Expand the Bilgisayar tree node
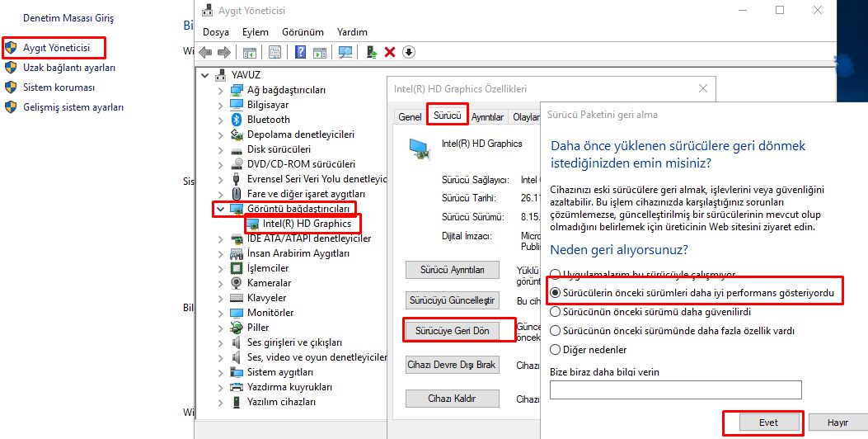This screenshot has height=439, width=868. tap(221, 105)
